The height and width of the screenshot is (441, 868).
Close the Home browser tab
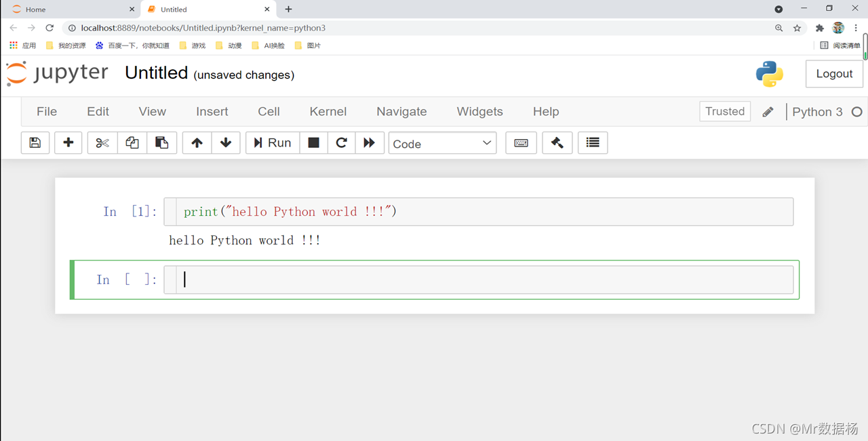click(x=132, y=9)
